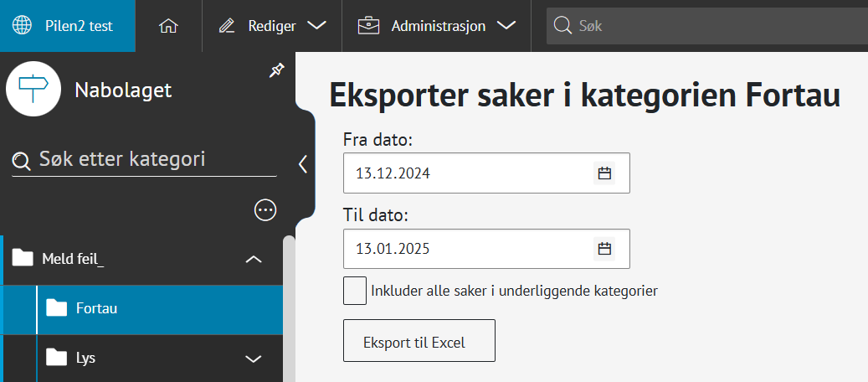Click the pin icon to pin sidebar

click(x=276, y=72)
